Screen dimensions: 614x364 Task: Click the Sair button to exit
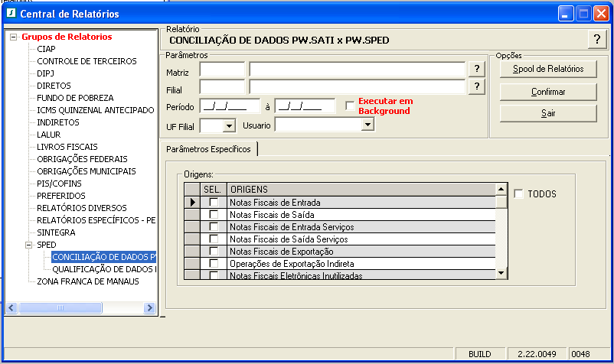pyautogui.click(x=547, y=113)
